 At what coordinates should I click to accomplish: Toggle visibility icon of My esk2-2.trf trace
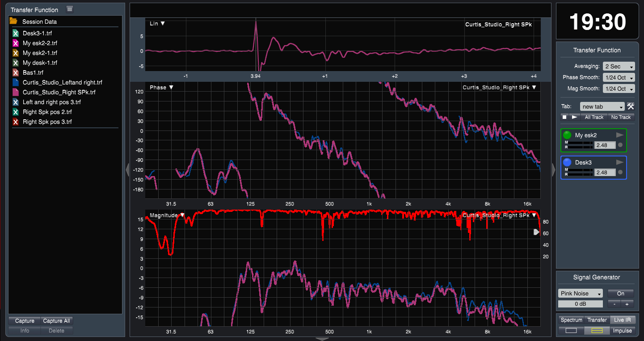click(16, 43)
